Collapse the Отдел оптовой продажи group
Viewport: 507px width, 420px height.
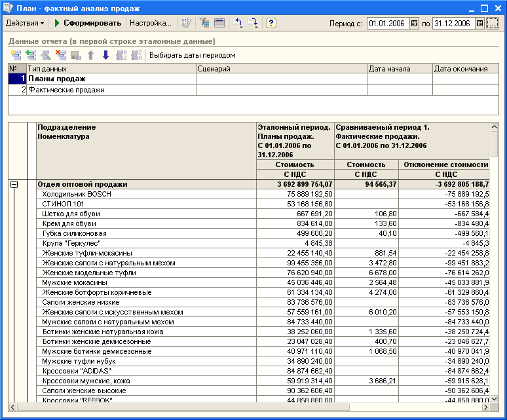click(x=14, y=184)
